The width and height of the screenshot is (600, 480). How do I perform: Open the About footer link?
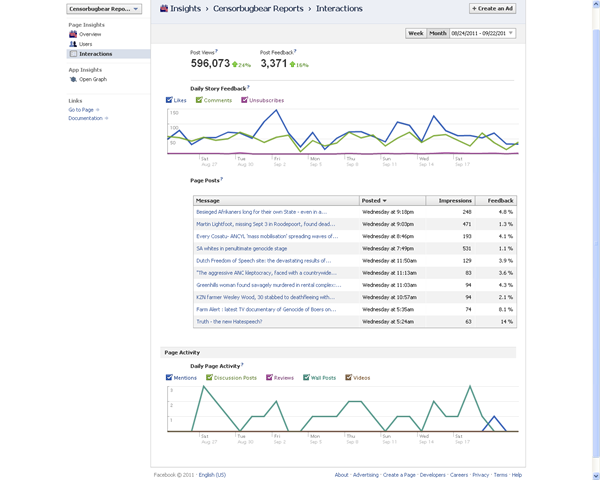coord(341,475)
